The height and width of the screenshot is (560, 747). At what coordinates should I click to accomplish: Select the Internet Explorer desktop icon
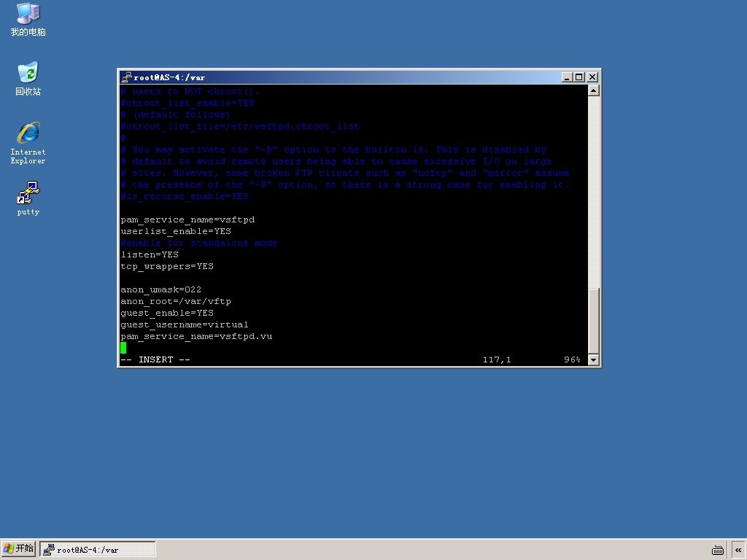coord(28,143)
